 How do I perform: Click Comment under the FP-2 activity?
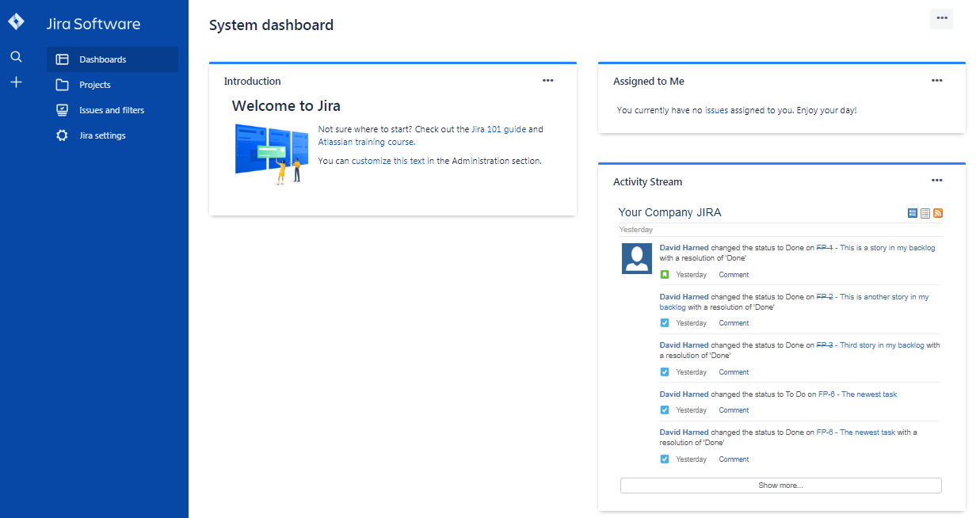coord(734,323)
